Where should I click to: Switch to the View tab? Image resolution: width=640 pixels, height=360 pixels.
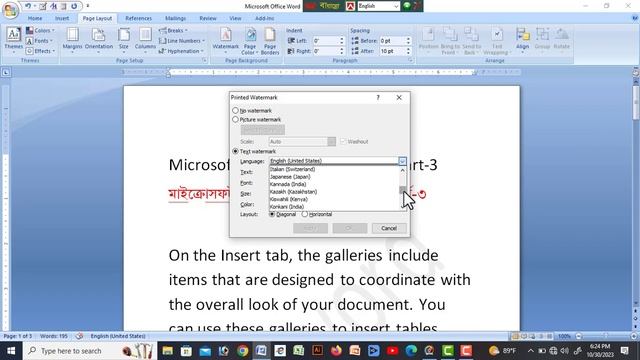(235, 18)
